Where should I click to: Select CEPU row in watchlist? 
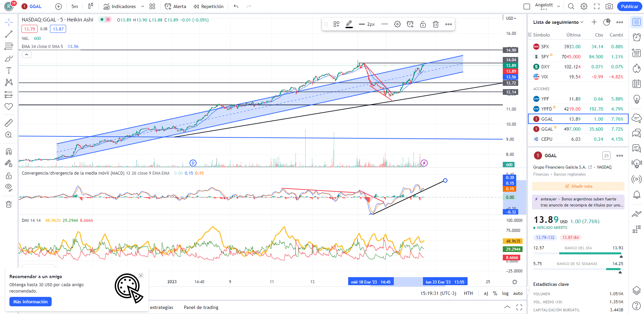(578, 139)
